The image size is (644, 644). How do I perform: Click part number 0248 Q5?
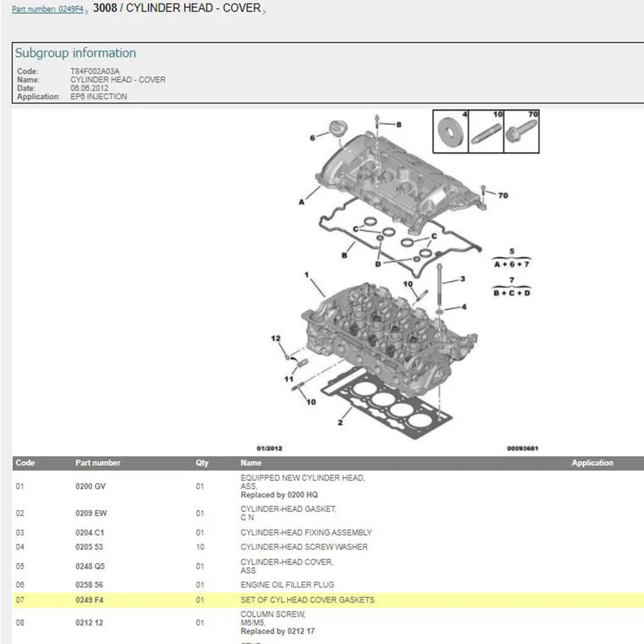(90, 566)
